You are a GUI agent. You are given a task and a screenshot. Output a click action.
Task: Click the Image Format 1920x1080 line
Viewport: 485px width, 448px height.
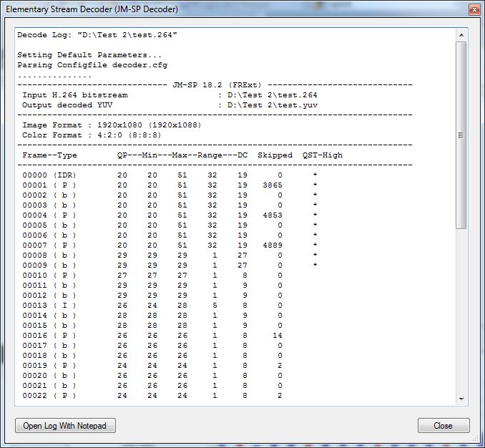tap(112, 125)
